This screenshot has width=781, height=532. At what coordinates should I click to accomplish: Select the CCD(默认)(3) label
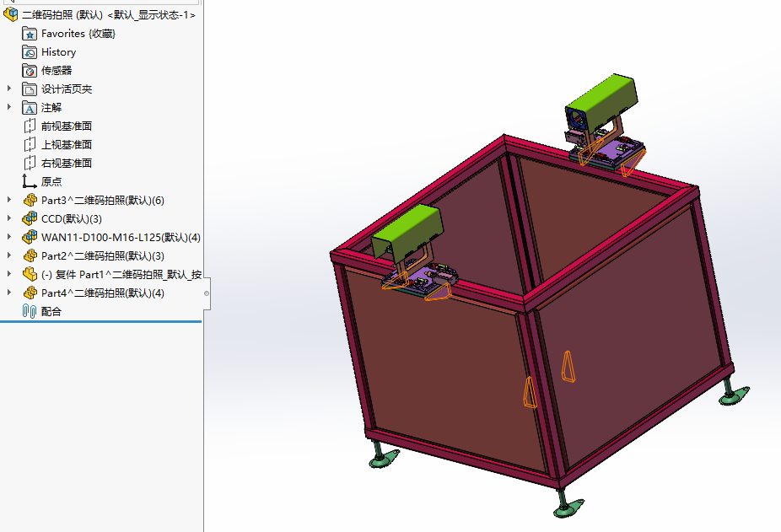(x=71, y=218)
